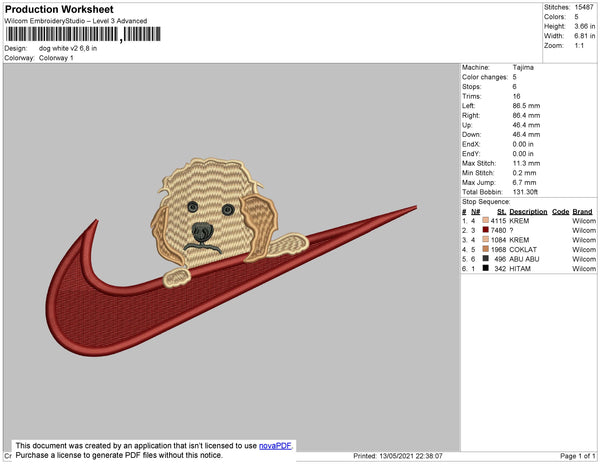This screenshot has height=464, width=600.
Task: Select the COKLAT description in row 4
Action: tap(523, 249)
